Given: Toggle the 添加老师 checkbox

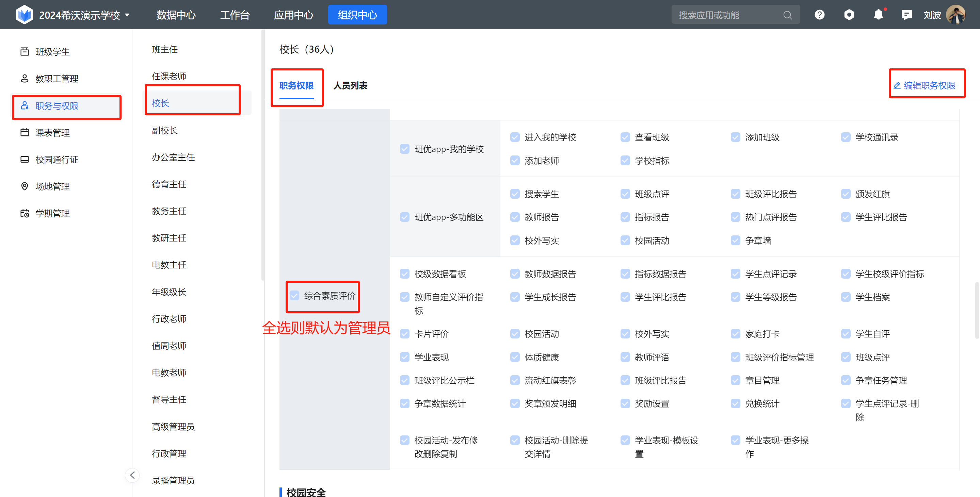Looking at the screenshot, I should [x=515, y=161].
